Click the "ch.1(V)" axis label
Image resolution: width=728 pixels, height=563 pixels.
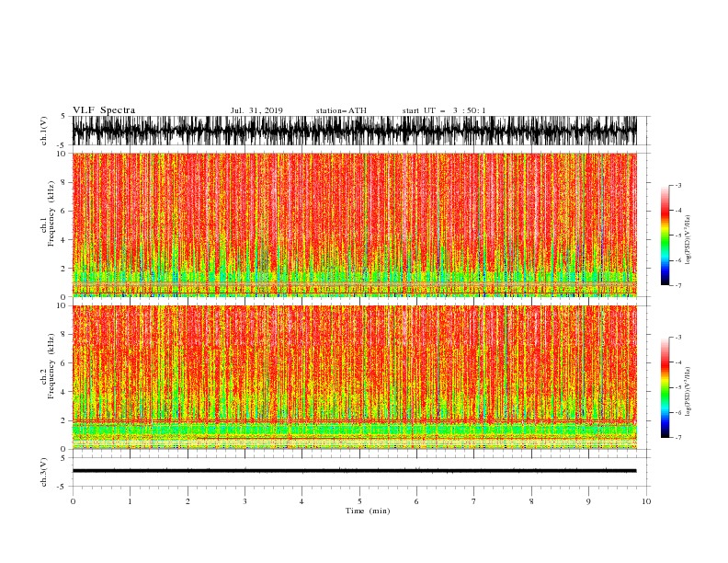(44, 131)
